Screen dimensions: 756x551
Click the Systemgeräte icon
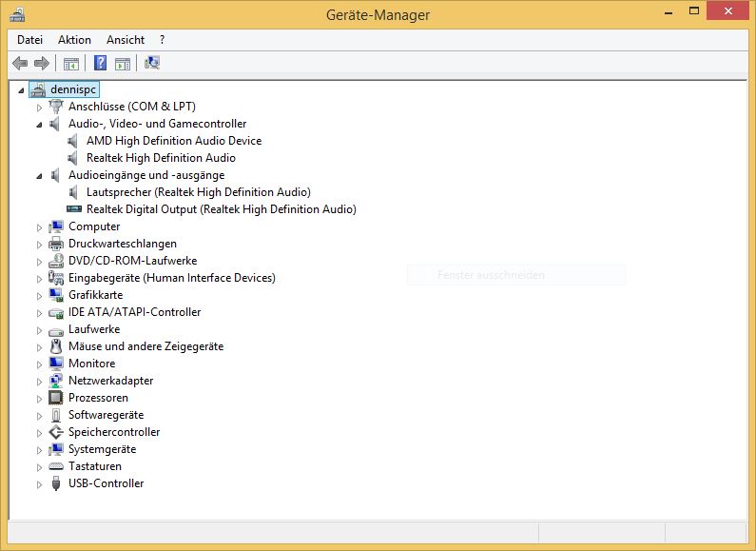(56, 449)
